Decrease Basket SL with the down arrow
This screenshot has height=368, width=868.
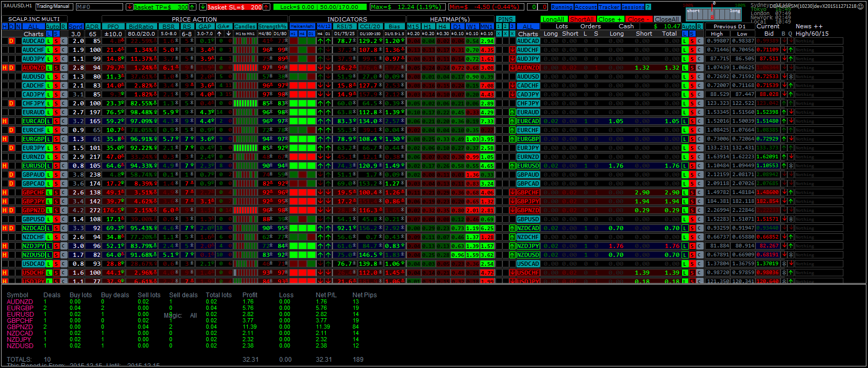point(203,7)
